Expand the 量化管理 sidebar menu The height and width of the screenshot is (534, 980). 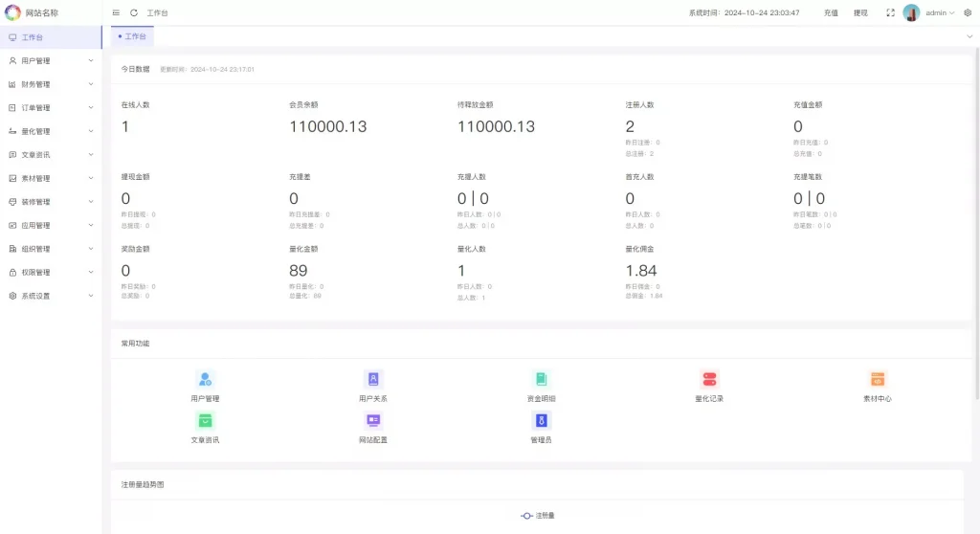click(x=51, y=131)
